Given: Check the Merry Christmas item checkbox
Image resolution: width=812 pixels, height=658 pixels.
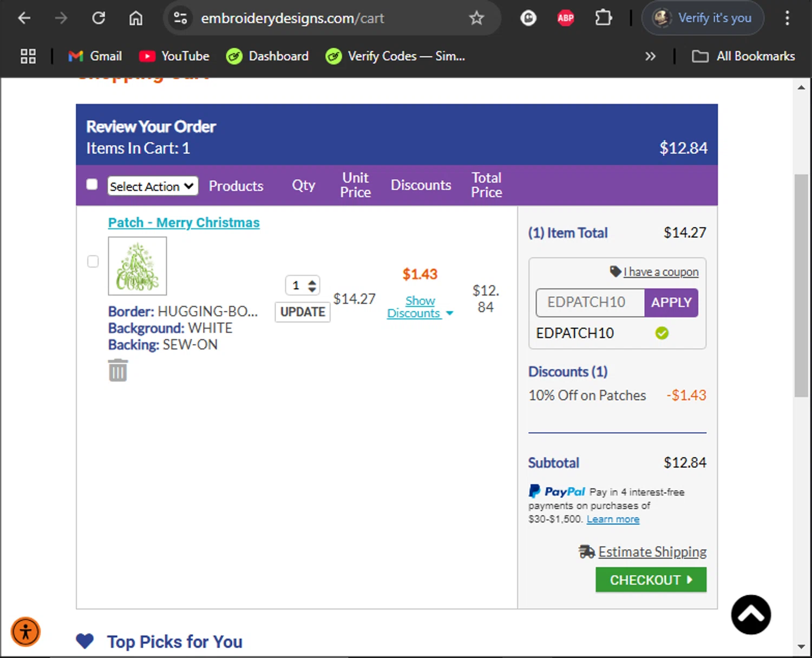Looking at the screenshot, I should coord(93,262).
